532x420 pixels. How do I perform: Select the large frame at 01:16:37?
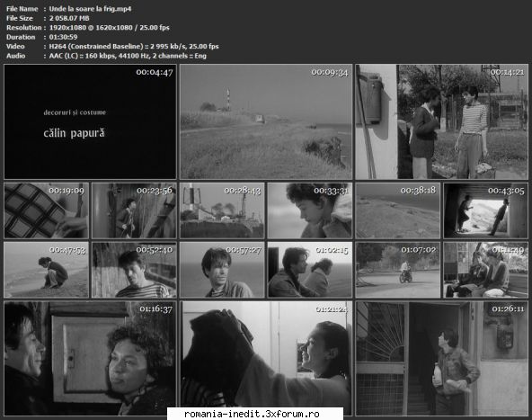90,358
